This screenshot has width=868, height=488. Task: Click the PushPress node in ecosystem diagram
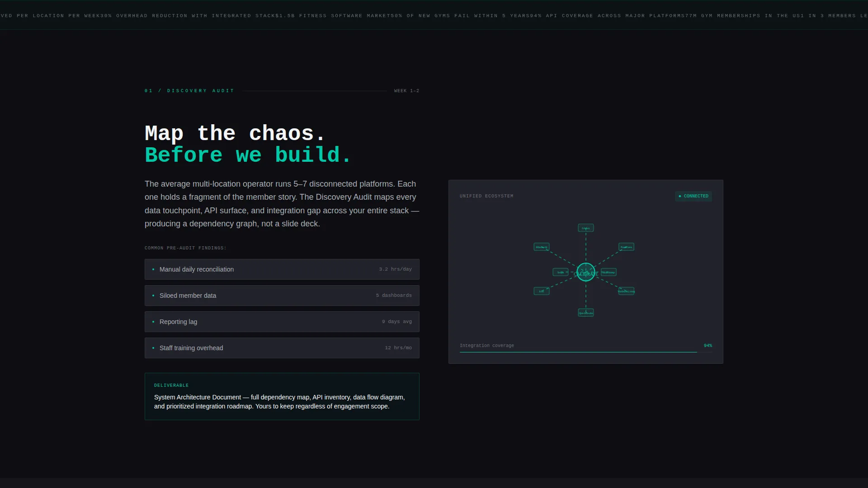point(626,247)
